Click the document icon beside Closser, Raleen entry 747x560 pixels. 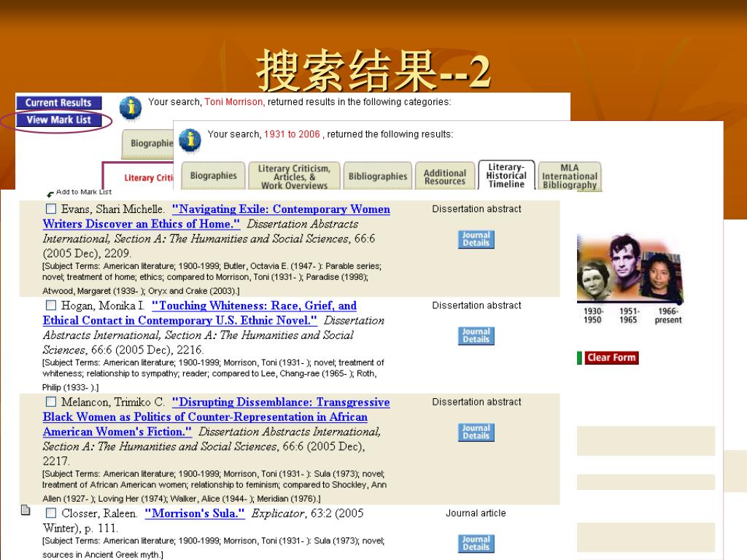coord(26,510)
